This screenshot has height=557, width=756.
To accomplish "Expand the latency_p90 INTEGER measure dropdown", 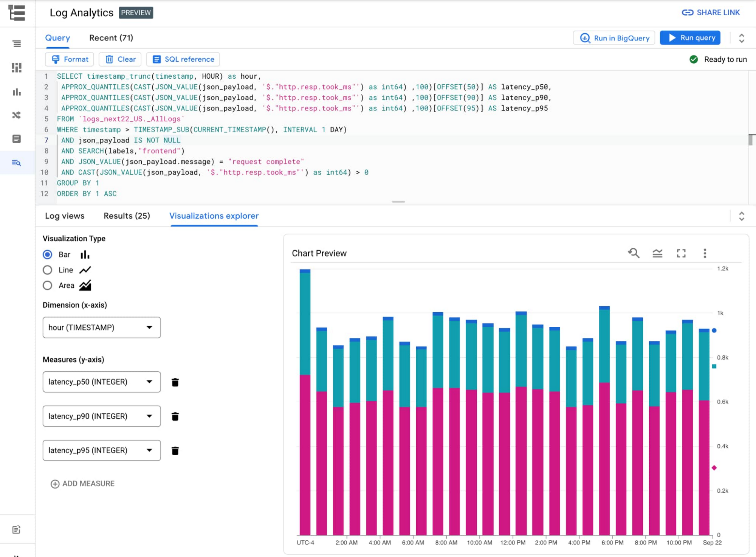I will [149, 416].
